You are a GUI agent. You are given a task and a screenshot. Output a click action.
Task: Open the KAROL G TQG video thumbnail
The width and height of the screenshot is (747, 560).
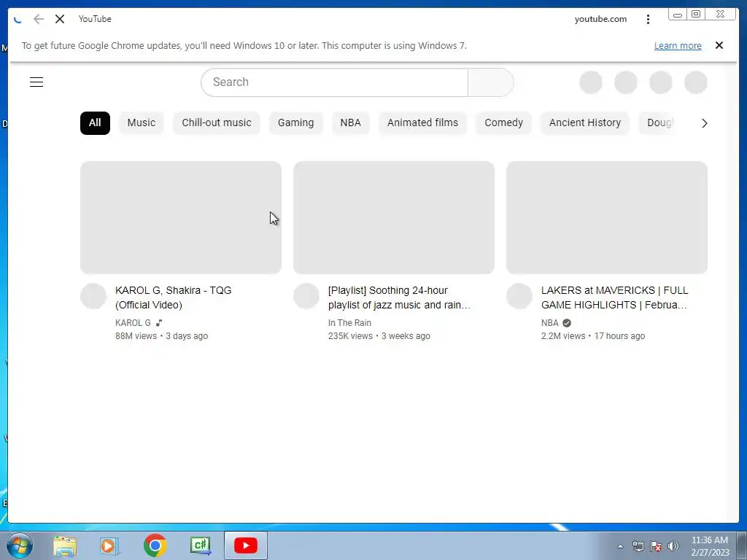pos(181,217)
